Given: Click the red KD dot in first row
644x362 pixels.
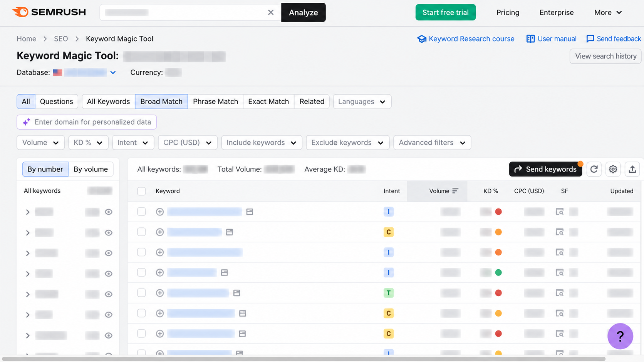Looking at the screenshot, I should click(x=498, y=212).
